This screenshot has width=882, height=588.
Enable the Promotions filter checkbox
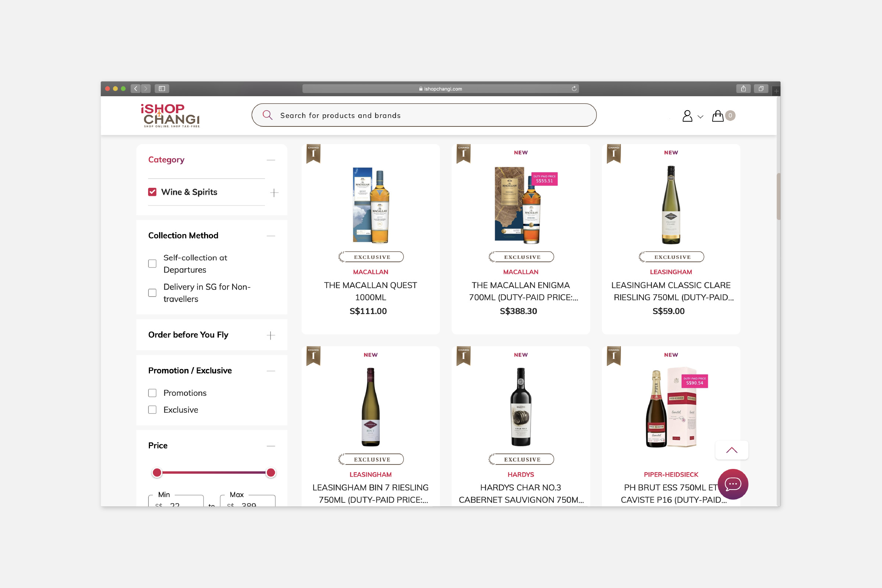pyautogui.click(x=152, y=393)
